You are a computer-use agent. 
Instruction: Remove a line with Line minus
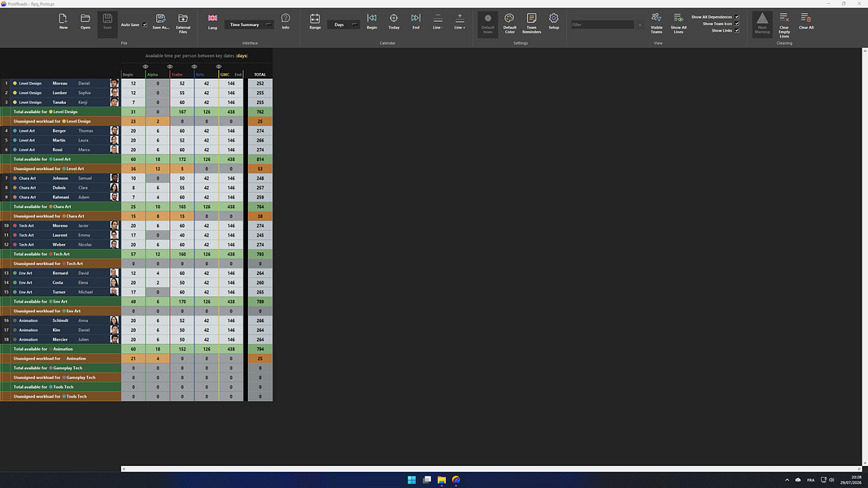[438, 22]
